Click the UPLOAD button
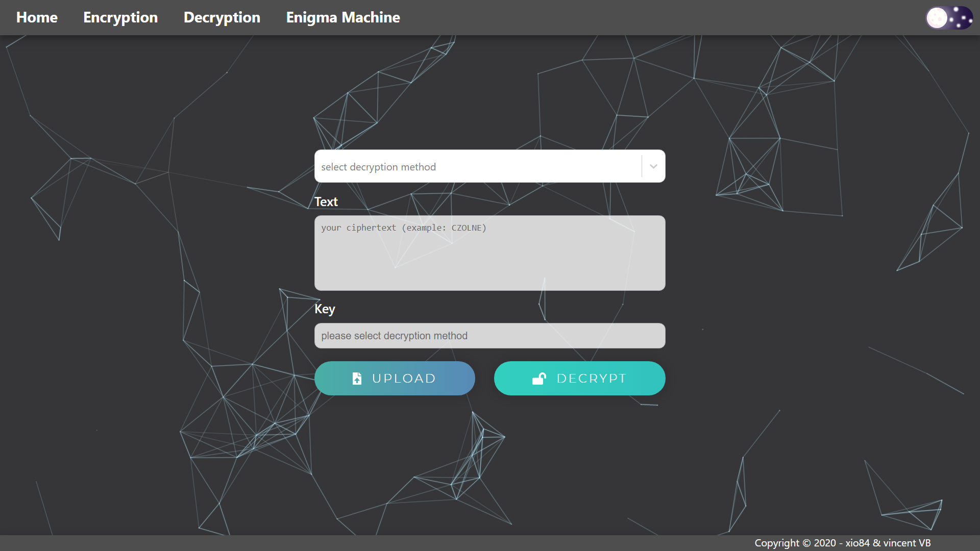The height and width of the screenshot is (551, 980). click(x=395, y=378)
